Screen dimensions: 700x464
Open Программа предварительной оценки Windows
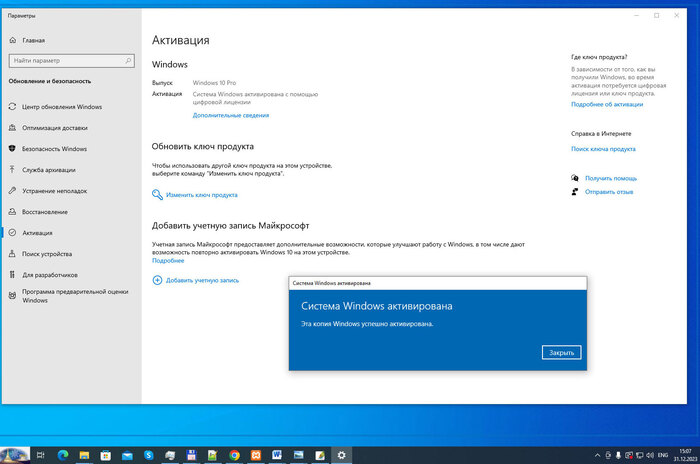coord(75,296)
